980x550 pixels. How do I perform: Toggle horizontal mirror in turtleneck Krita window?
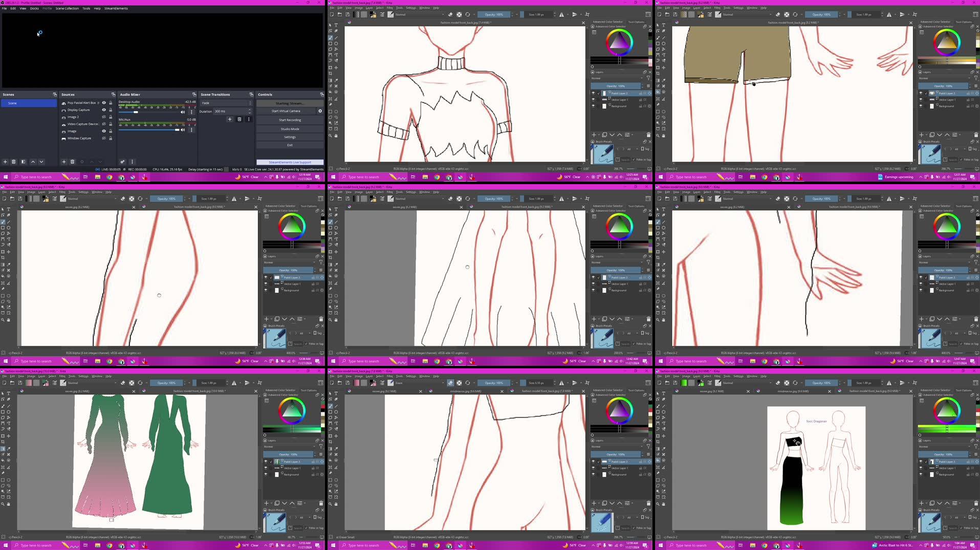(x=562, y=14)
